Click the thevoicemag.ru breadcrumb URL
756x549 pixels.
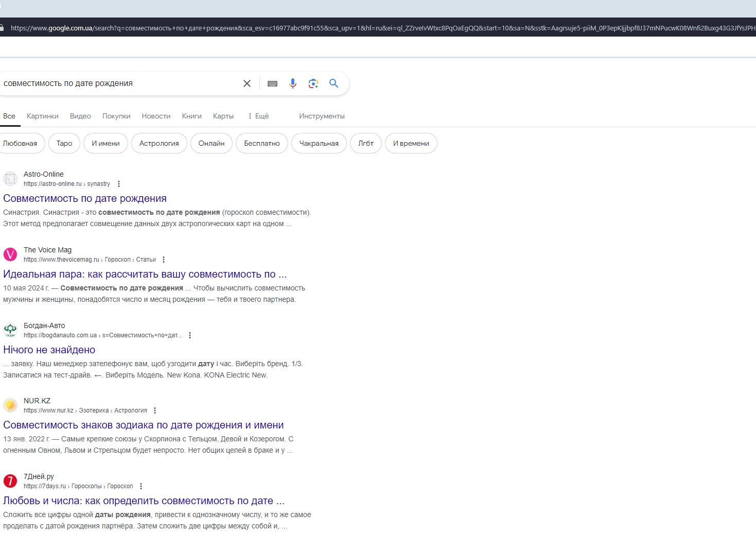click(90, 260)
